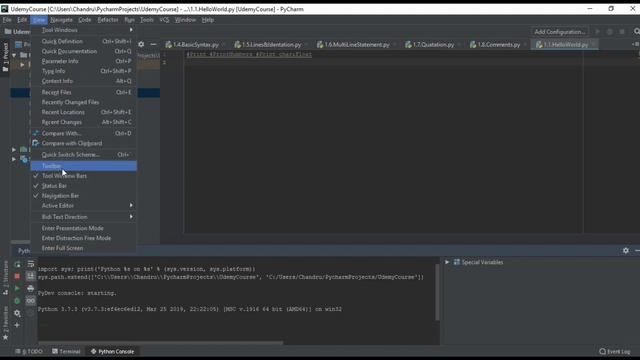
Task: Add a new console with plus icon
Action: click(x=17, y=325)
